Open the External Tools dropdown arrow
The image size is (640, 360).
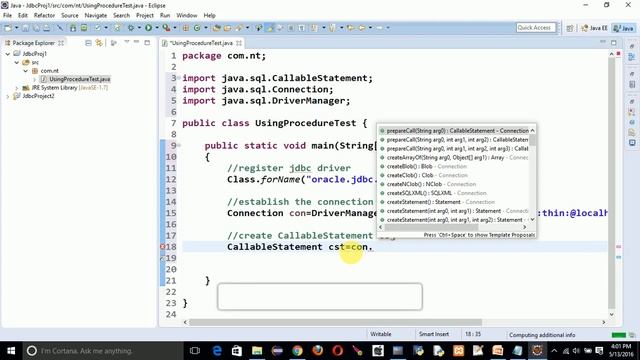175,28
